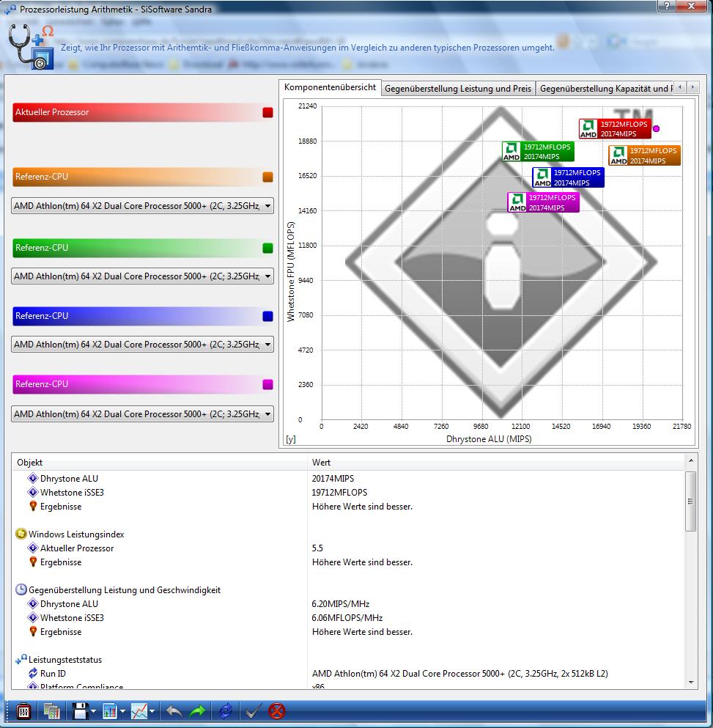Click the green AMD result label in chart
Image resolution: width=713 pixels, height=728 pixels.
(538, 151)
